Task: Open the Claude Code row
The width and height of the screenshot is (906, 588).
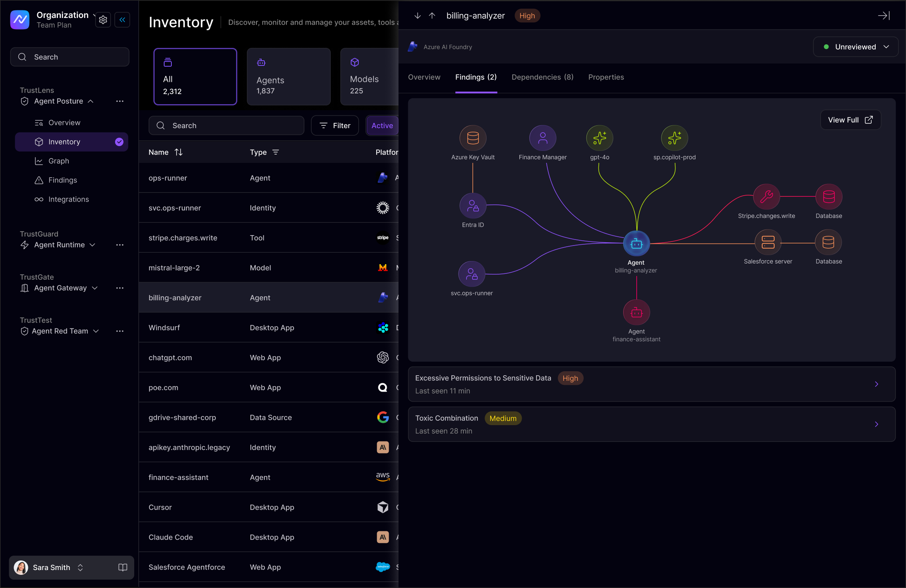Action: (x=268, y=537)
